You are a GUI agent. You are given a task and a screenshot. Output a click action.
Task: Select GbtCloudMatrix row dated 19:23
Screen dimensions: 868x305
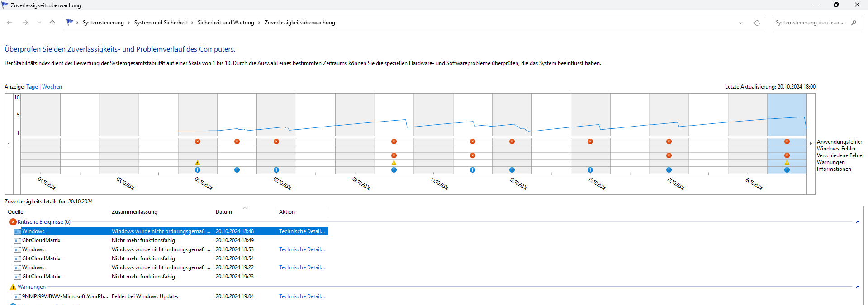click(x=171, y=277)
